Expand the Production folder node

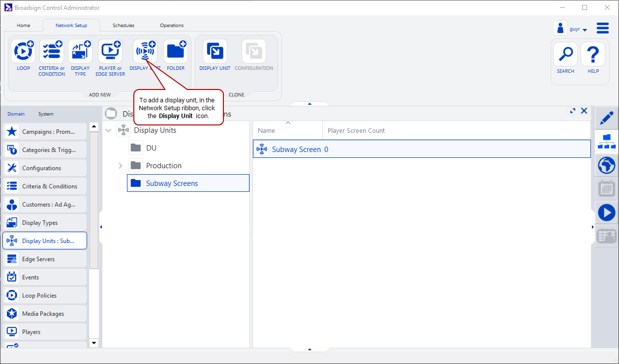click(121, 166)
